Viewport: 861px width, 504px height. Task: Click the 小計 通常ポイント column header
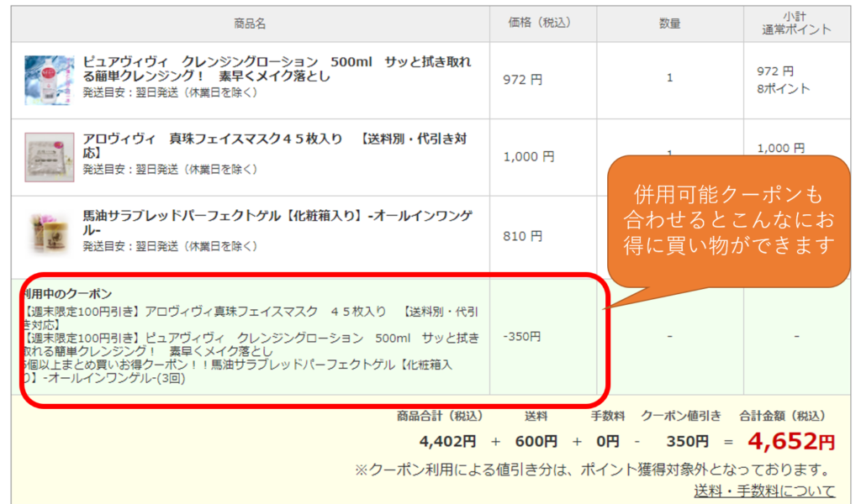pyautogui.click(x=794, y=24)
